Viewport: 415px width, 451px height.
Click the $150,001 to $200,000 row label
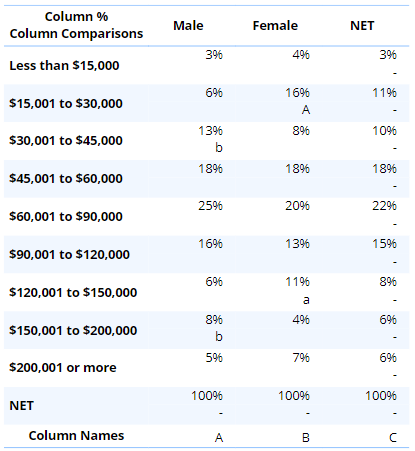[73, 330]
